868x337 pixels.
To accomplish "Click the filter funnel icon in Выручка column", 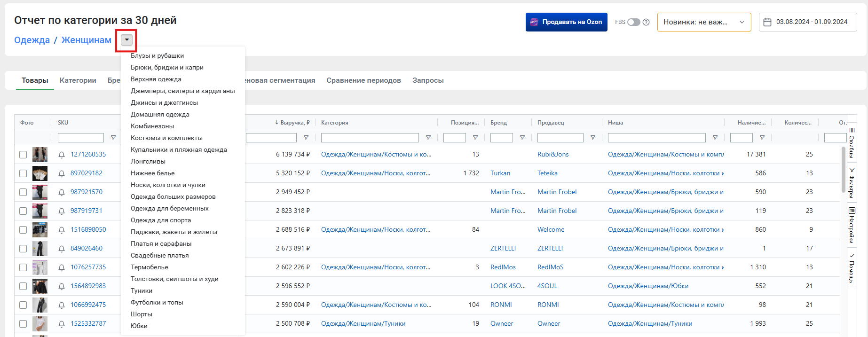I will tap(306, 138).
